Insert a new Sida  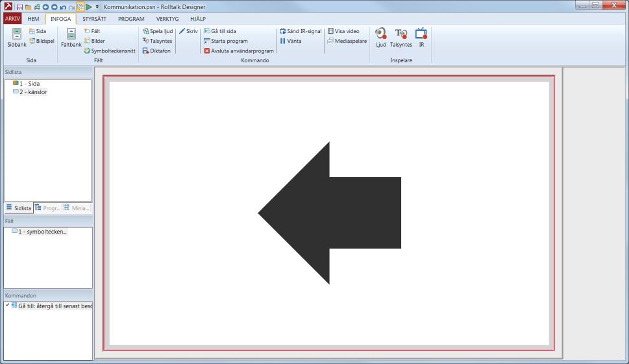(x=38, y=31)
